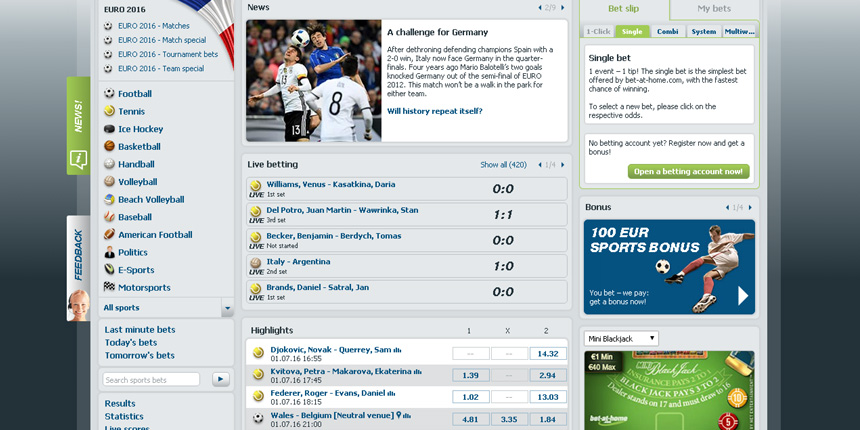Image resolution: width=860 pixels, height=430 pixels.
Task: Click the Politics person icon
Action: point(109,252)
